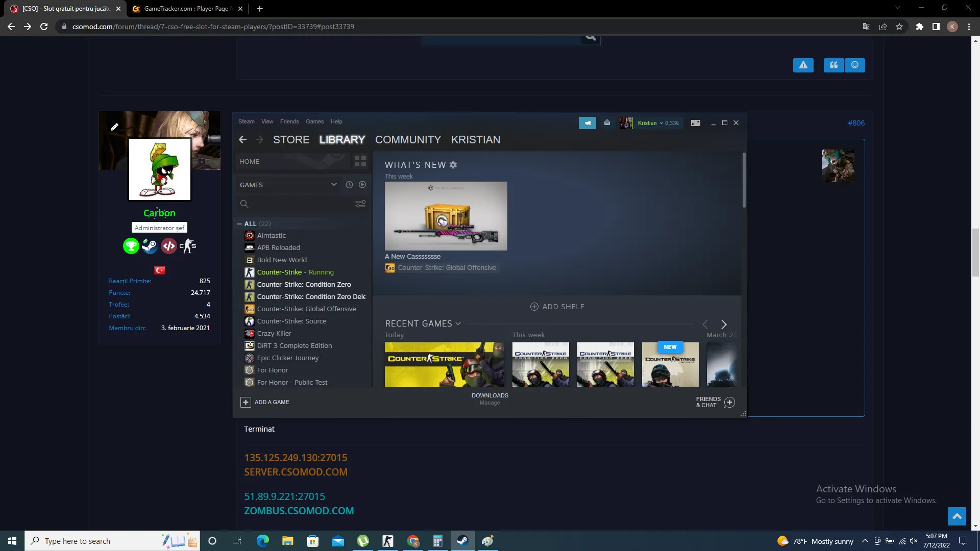Click the code developer badge under Carbon
Image resolution: width=980 pixels, height=551 pixels.
pyautogui.click(x=169, y=246)
